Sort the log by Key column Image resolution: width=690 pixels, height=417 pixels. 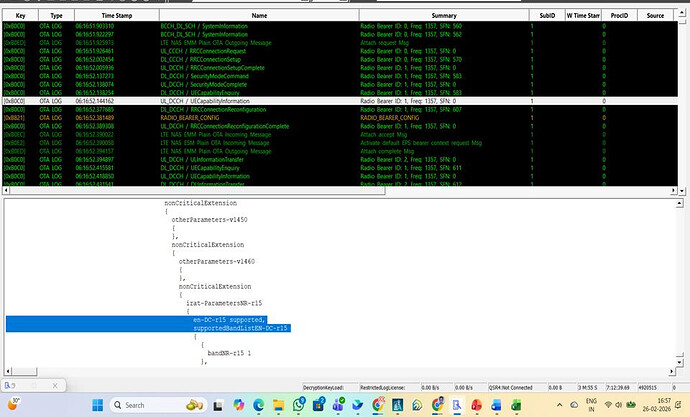tap(20, 15)
